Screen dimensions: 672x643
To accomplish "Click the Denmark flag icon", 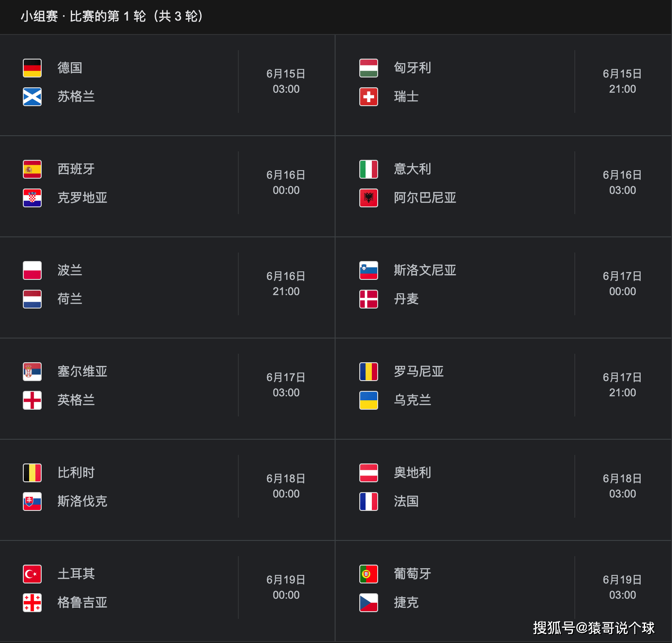I will (x=369, y=299).
